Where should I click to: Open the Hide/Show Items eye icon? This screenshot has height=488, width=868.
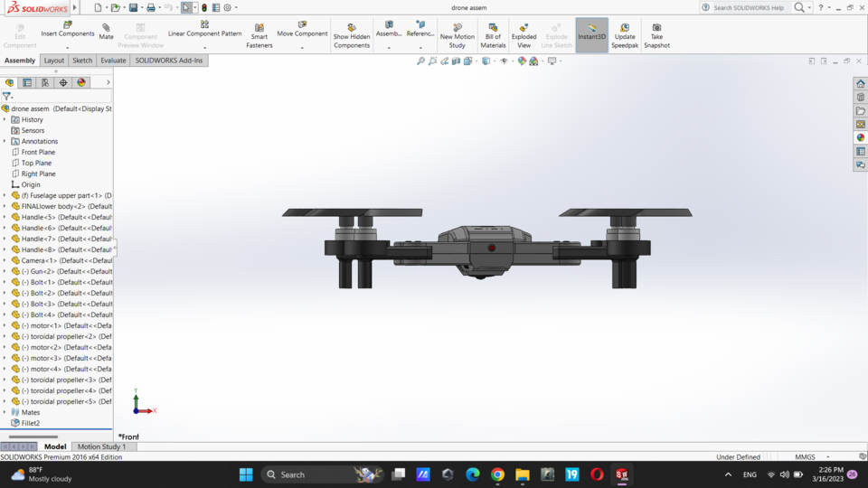point(504,61)
